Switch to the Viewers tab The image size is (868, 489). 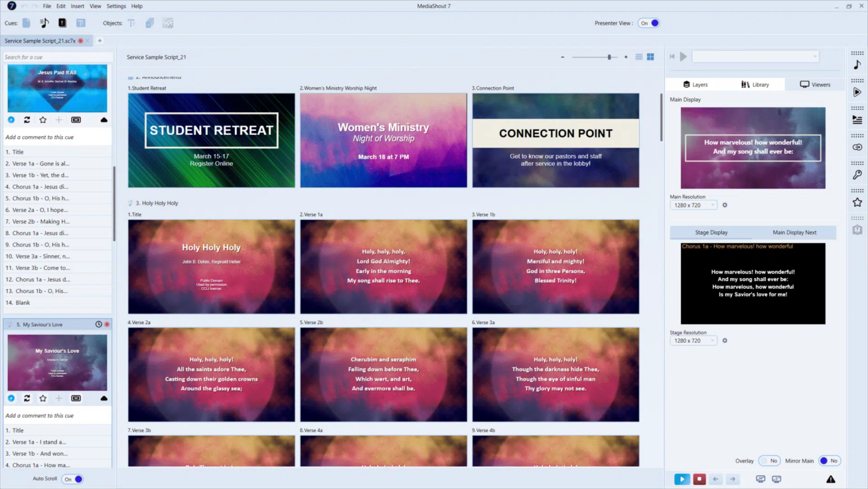click(815, 84)
